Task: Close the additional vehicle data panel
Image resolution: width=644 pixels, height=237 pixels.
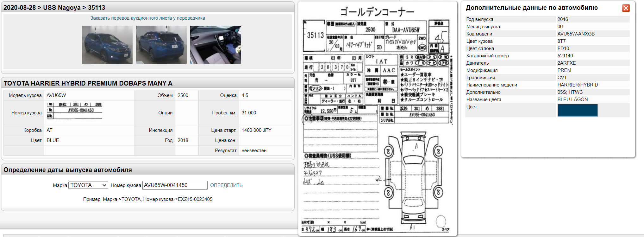Action: (x=626, y=8)
